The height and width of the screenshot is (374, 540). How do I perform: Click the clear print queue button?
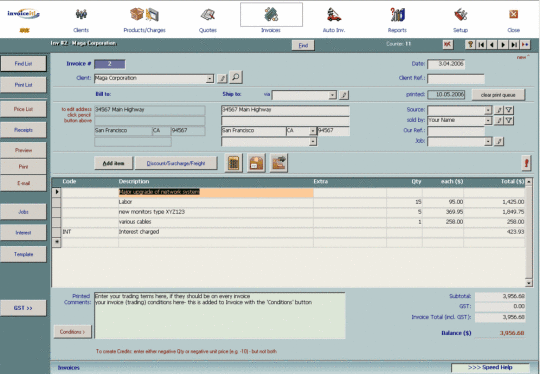(498, 95)
